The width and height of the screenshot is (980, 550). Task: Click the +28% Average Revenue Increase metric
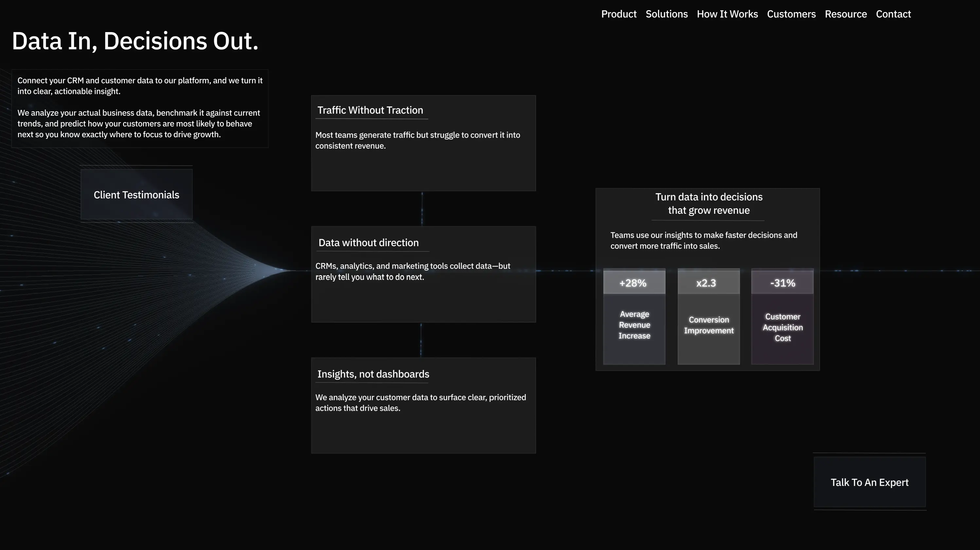(x=634, y=316)
